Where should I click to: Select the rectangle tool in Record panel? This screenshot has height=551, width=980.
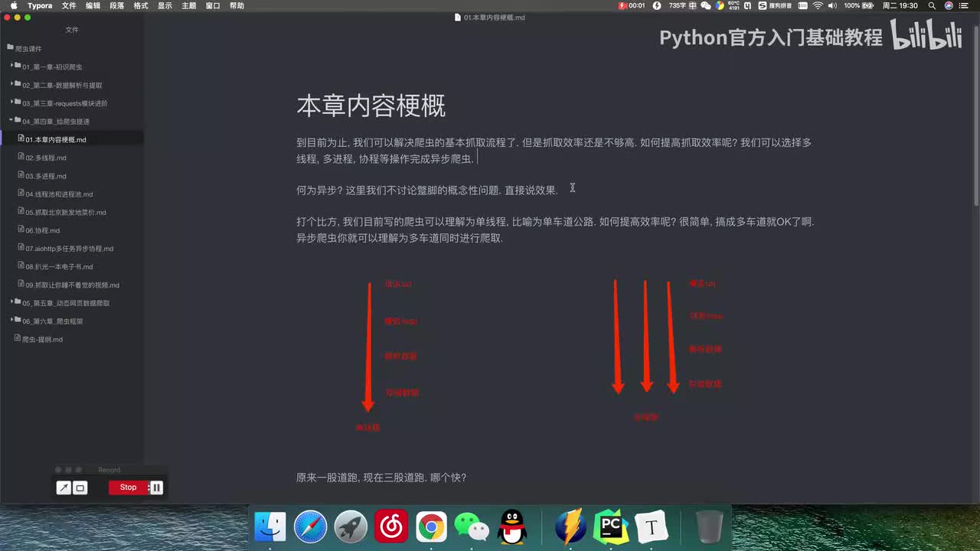point(80,487)
